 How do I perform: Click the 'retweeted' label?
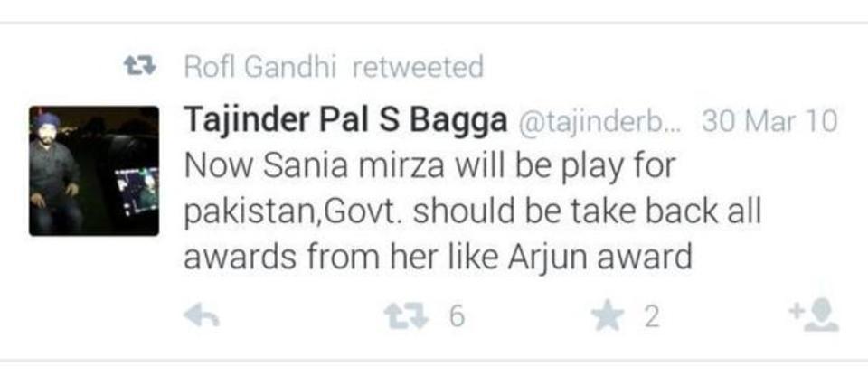pos(418,68)
